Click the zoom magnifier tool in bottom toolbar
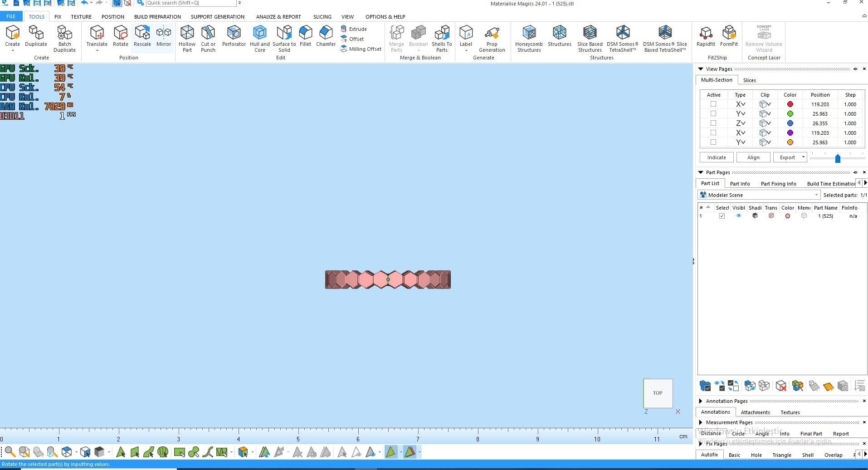Viewport: 868px width, 470px height. (10, 452)
